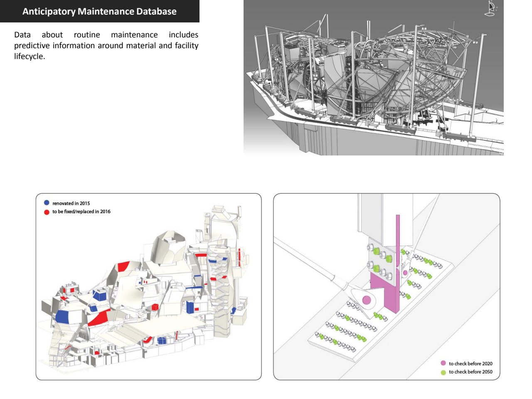Click the Anticipatory Maintenance Database title banner
The image size is (532, 399).
99,11
